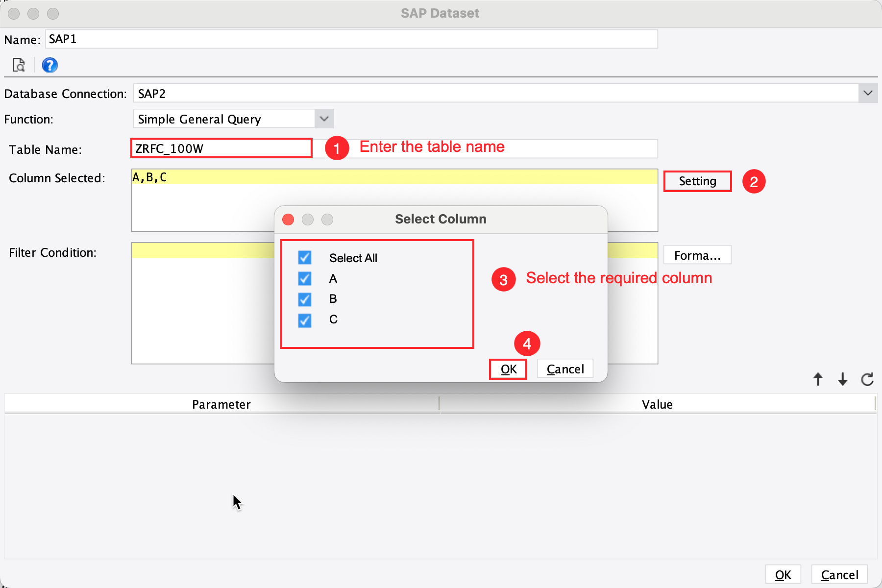Click the Value column header
Image resolution: width=882 pixels, height=588 pixels.
(x=657, y=404)
